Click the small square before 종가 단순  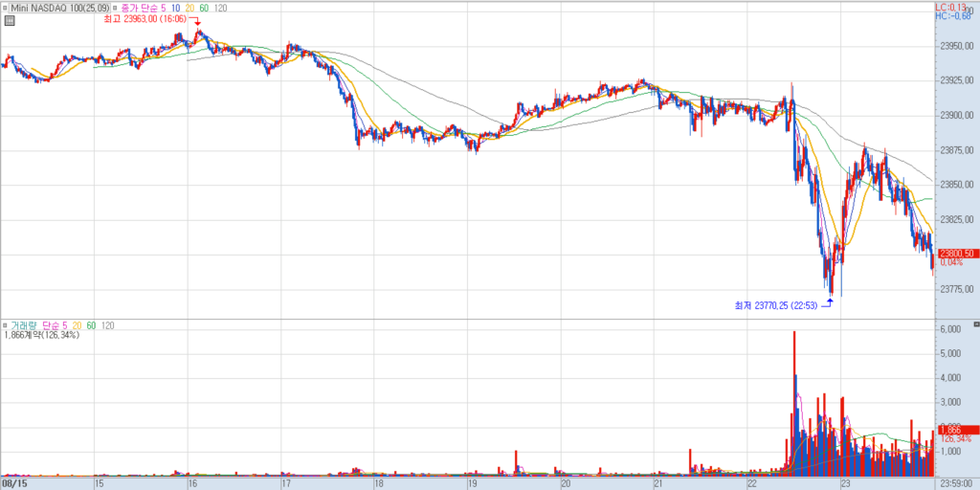tap(113, 8)
